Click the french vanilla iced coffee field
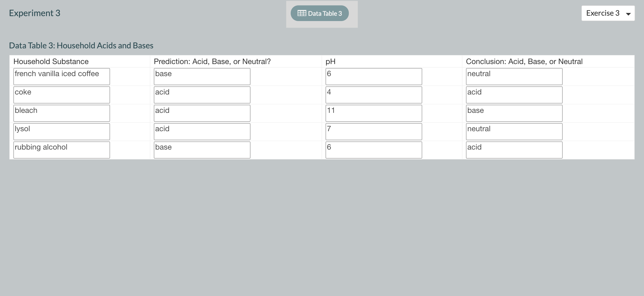This screenshot has width=644, height=296. pyautogui.click(x=61, y=76)
